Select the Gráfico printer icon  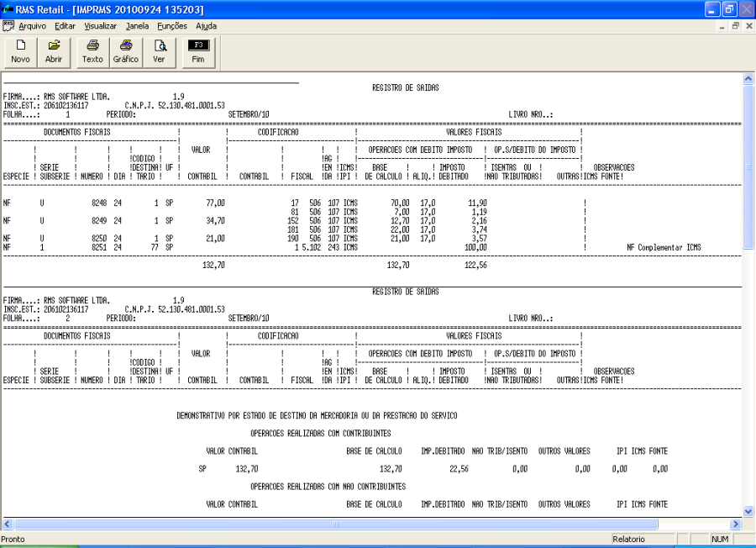pos(126,52)
